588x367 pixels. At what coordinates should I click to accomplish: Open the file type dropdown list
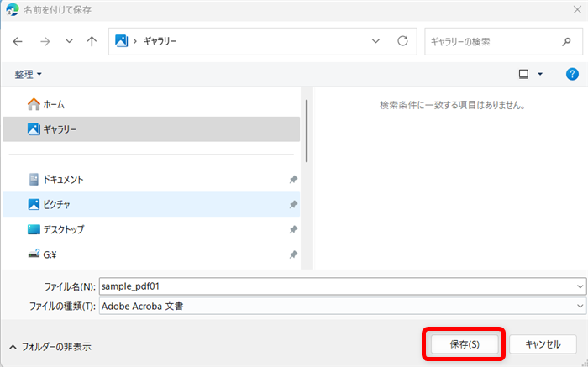[580, 306]
